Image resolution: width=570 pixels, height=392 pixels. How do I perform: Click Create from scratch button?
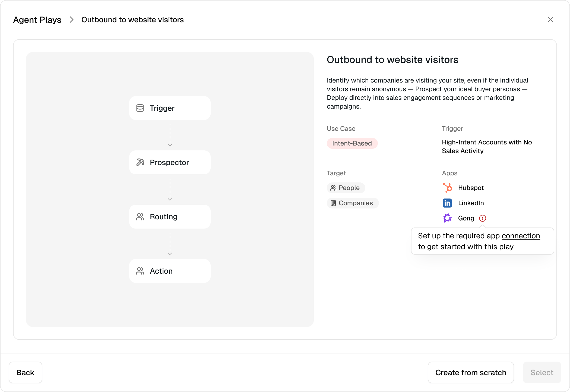point(471,372)
